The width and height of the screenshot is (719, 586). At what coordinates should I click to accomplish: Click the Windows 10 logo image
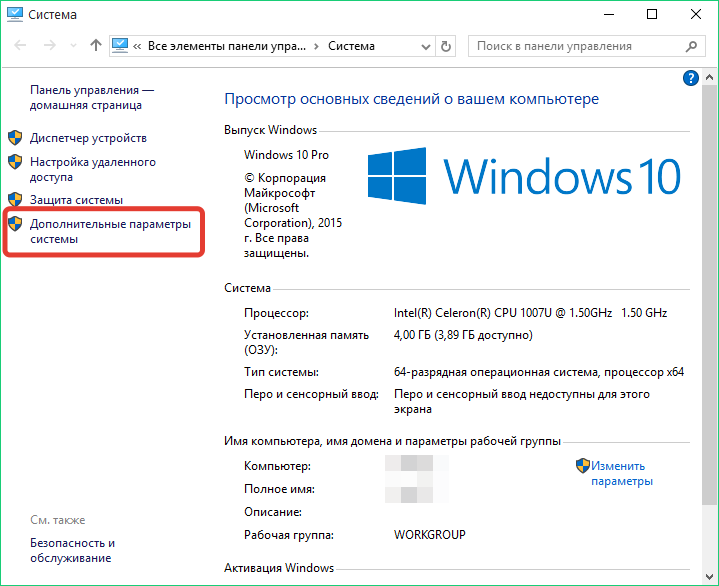tap(524, 176)
